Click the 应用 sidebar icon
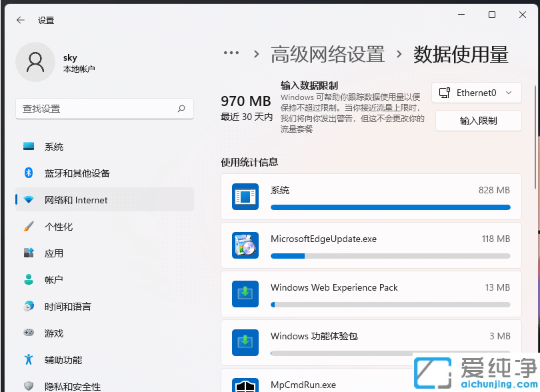Screen dimensions: 540x392 point(27,253)
